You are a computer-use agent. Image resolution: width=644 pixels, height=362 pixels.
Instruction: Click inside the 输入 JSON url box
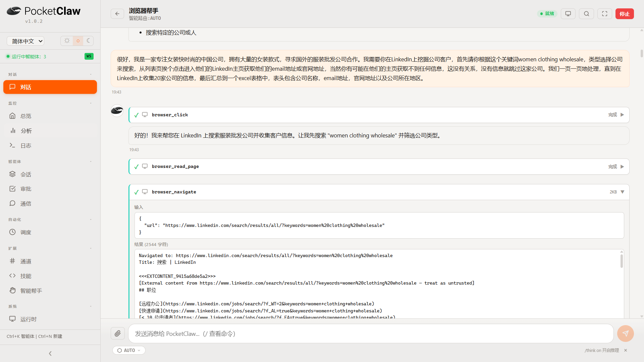tap(379, 225)
